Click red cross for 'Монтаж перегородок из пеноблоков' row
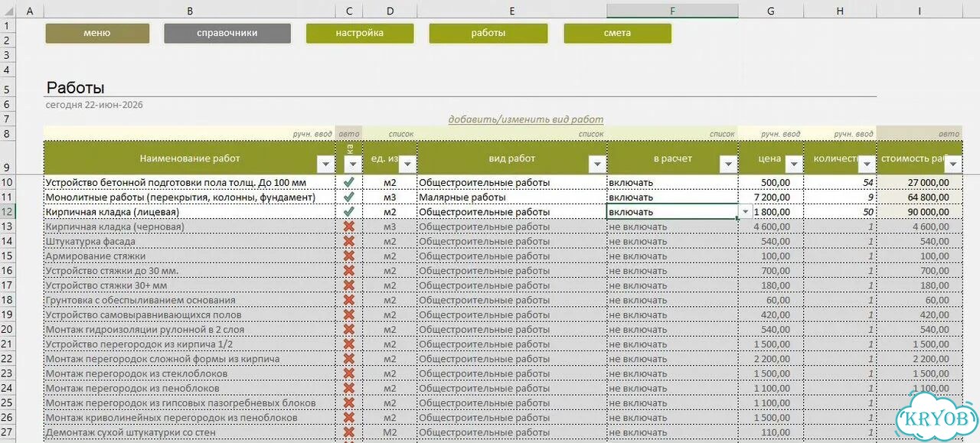The height and width of the screenshot is (443, 980). 349,388
